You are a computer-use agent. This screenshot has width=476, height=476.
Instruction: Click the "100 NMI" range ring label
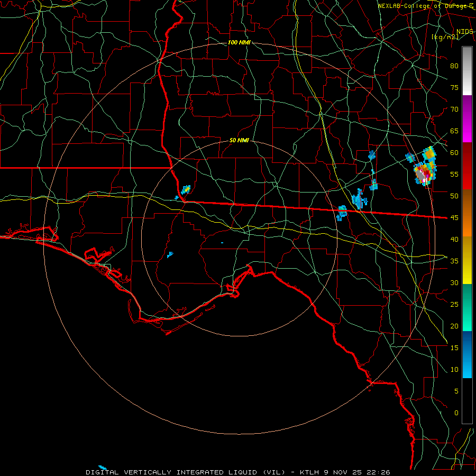[x=239, y=42]
